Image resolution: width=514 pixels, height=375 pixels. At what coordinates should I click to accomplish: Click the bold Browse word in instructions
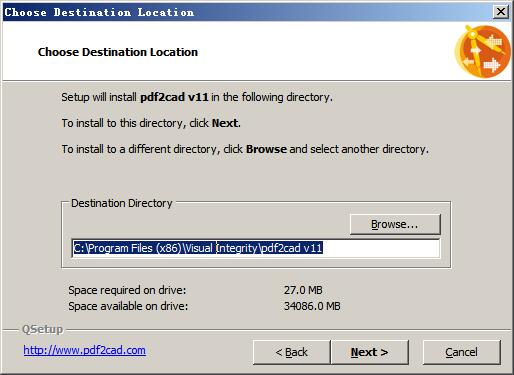pos(266,149)
